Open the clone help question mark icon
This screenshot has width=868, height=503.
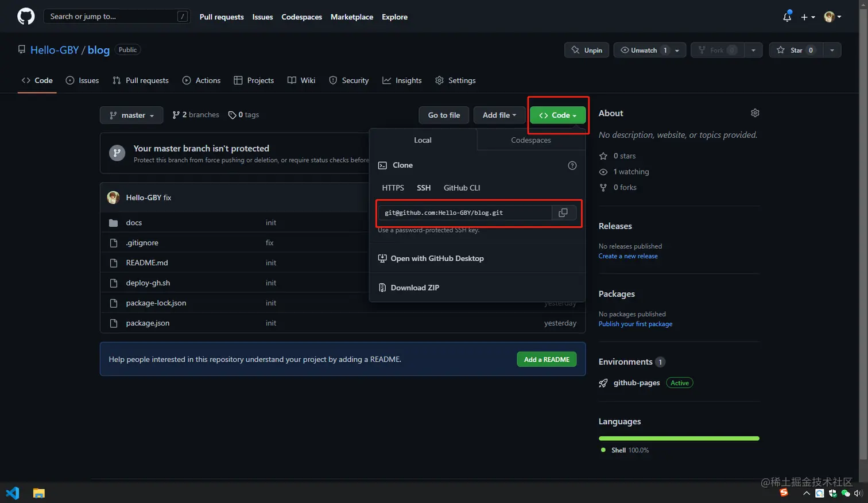point(572,165)
